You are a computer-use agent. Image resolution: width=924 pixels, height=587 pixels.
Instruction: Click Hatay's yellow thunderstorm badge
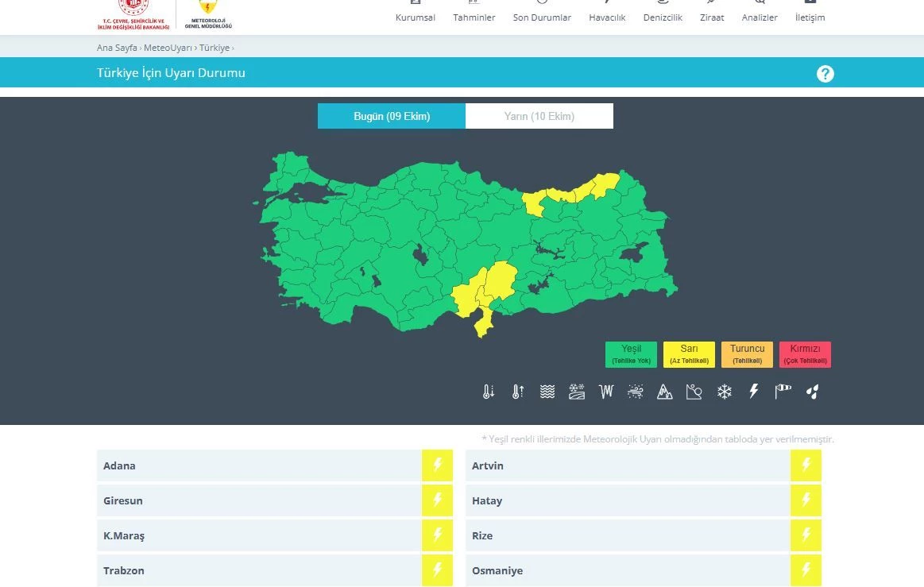point(806,500)
